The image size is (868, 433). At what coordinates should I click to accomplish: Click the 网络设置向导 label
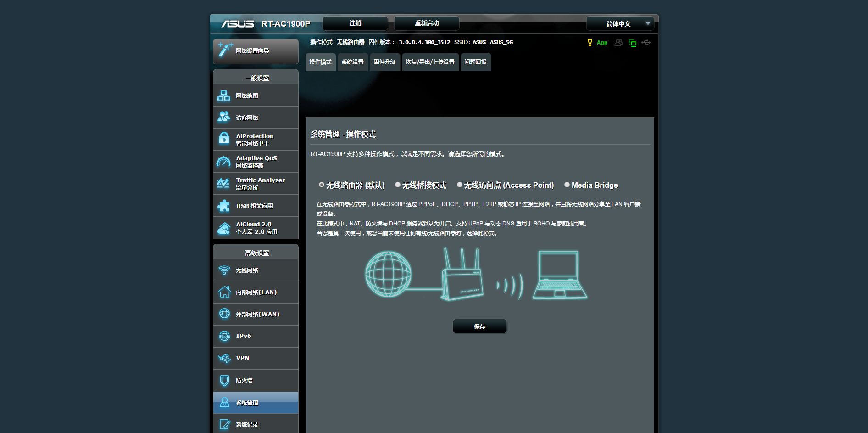click(x=252, y=51)
